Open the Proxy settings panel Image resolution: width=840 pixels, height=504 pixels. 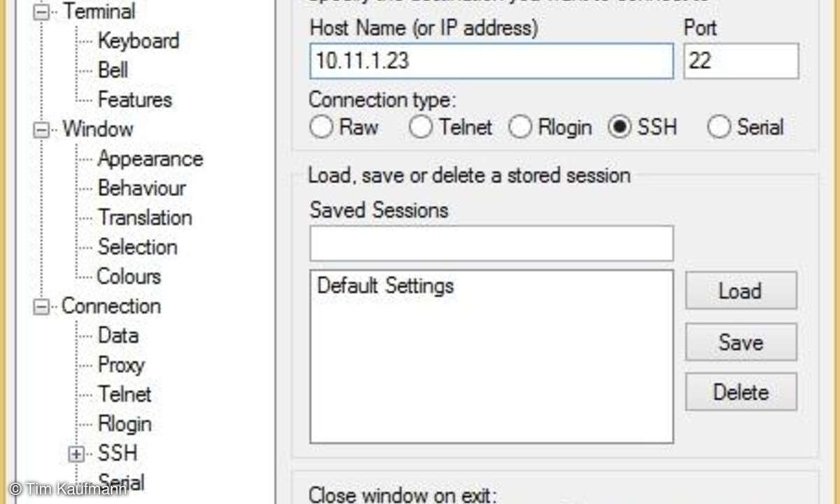click(121, 365)
